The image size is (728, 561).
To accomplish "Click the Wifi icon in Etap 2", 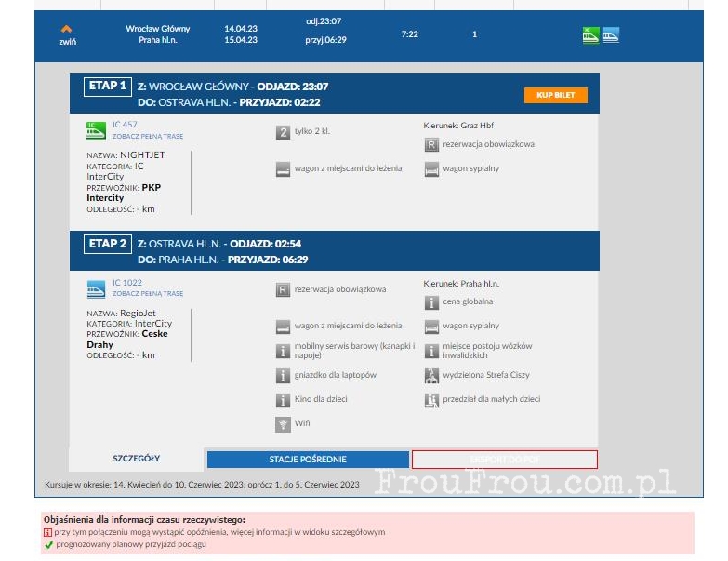I will (x=284, y=424).
